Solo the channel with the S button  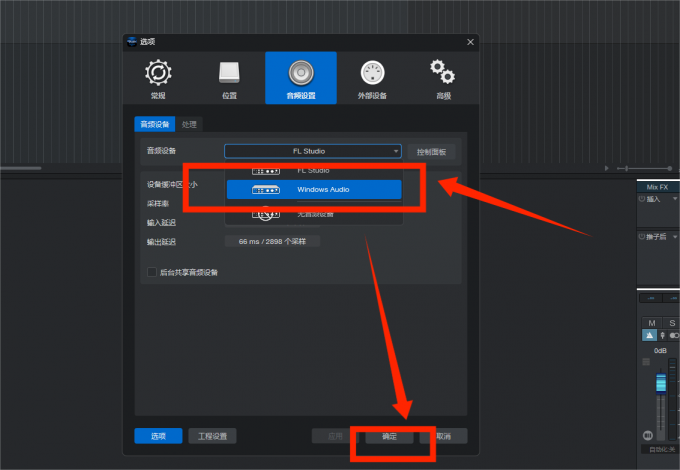coord(672,323)
